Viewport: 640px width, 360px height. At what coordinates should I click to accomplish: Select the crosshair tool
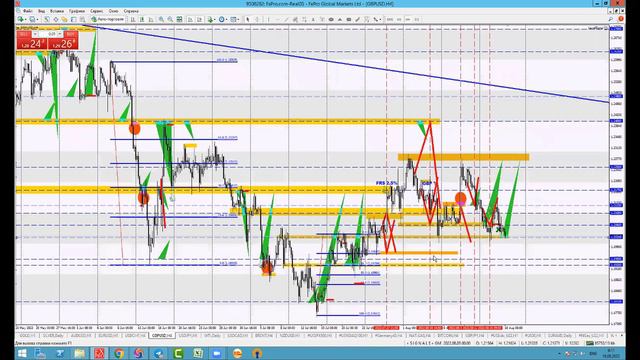coord(257,19)
